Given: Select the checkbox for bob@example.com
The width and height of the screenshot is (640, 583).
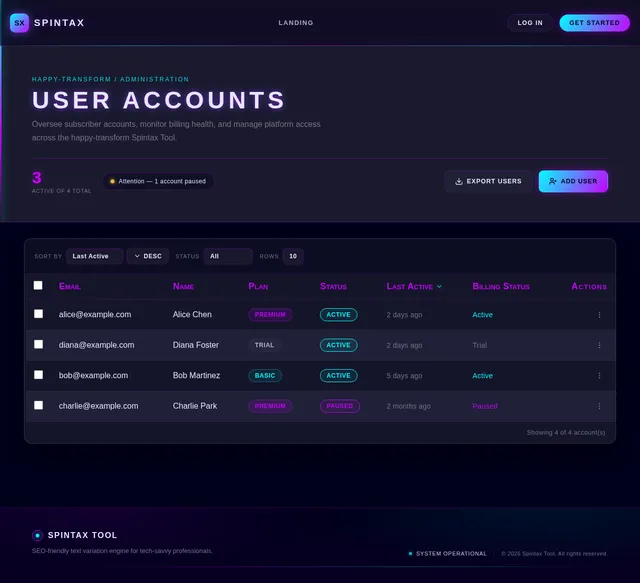Looking at the screenshot, I should (38, 375).
